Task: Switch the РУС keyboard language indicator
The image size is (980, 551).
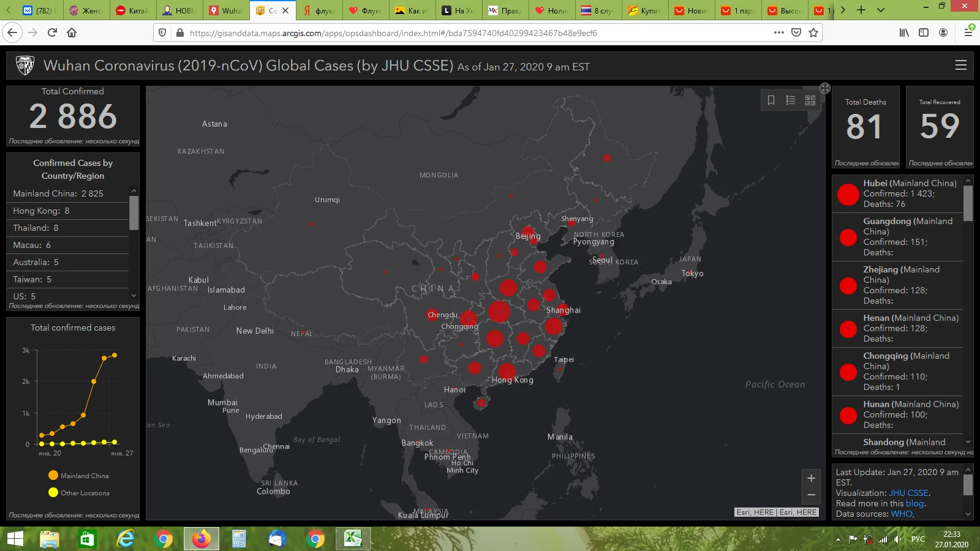Action: coord(918,539)
